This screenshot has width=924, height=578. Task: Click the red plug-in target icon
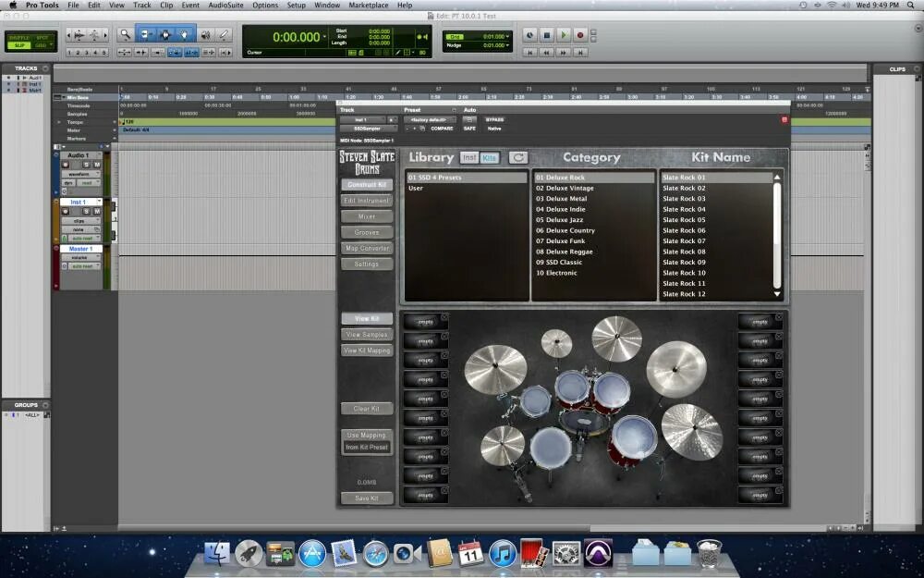pos(784,119)
